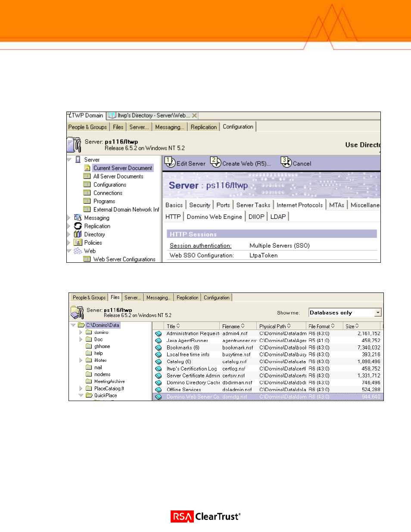The image size is (411, 532).
Task: Collapse the Web tree section
Action: pos(69,251)
